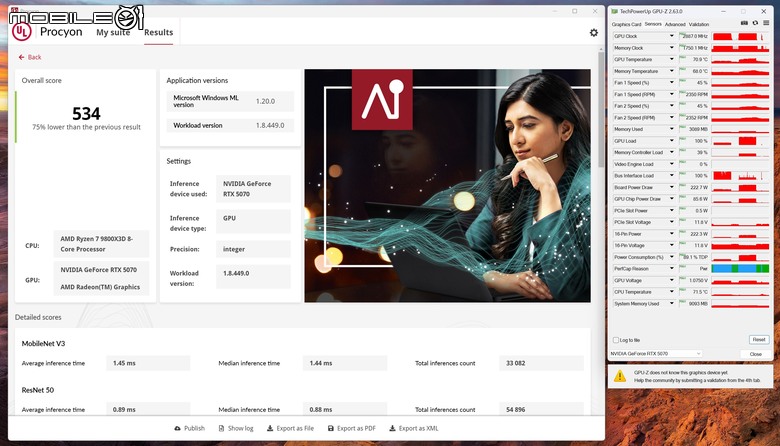Enable Log to file checkbox in GPU-Z
Image resolution: width=780 pixels, height=446 pixels.
616,340
